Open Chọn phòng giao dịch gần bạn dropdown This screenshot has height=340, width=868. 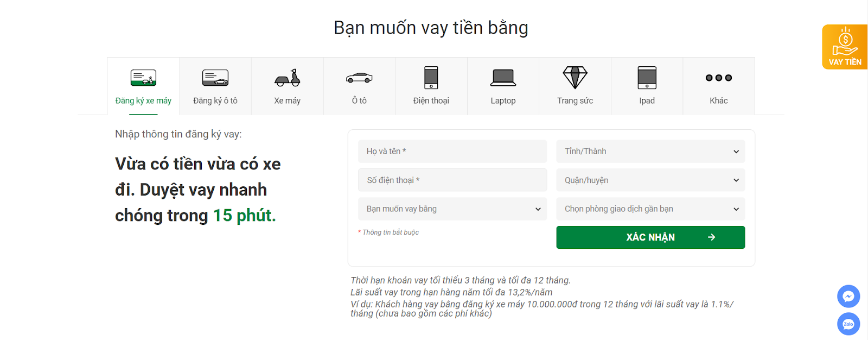pyautogui.click(x=650, y=209)
